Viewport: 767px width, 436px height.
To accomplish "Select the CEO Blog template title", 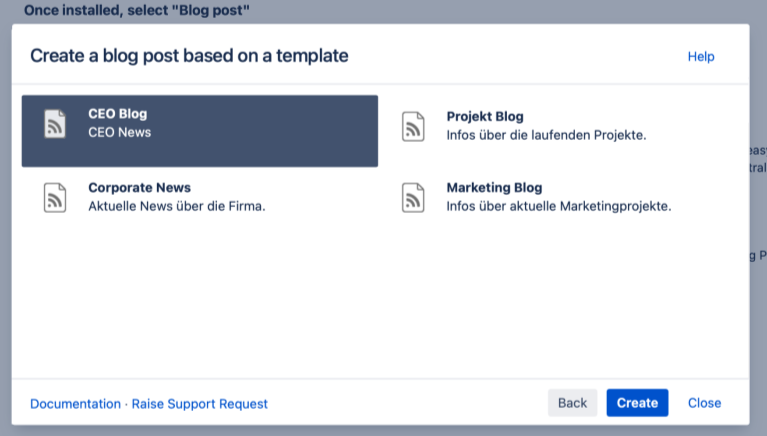I will coord(117,114).
